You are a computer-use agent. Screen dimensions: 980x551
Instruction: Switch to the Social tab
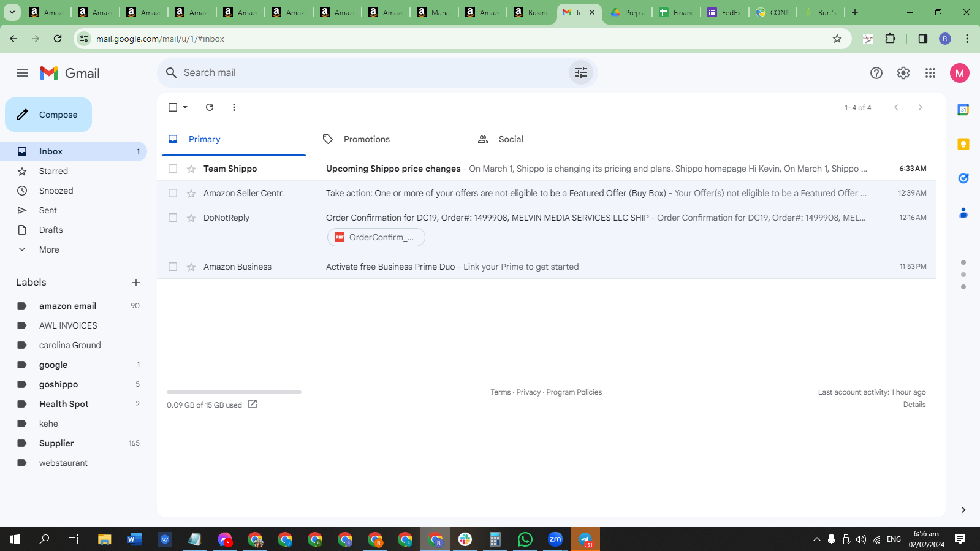click(x=543, y=139)
